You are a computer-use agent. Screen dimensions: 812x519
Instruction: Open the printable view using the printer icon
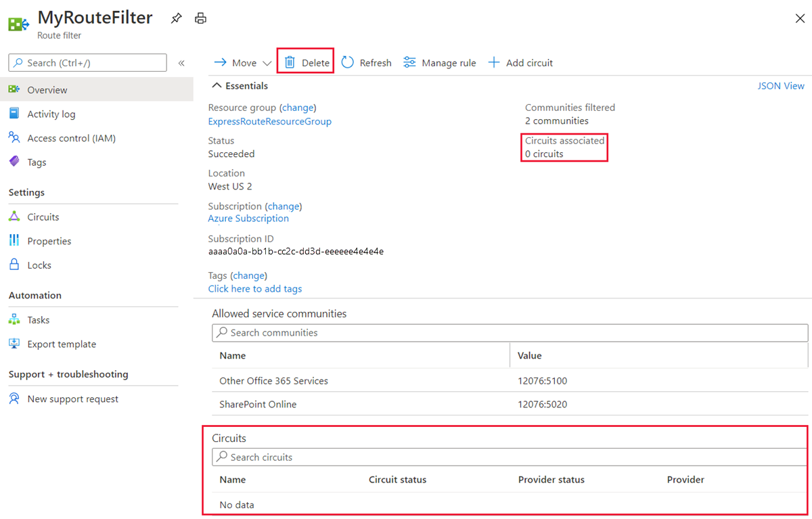[x=200, y=18]
